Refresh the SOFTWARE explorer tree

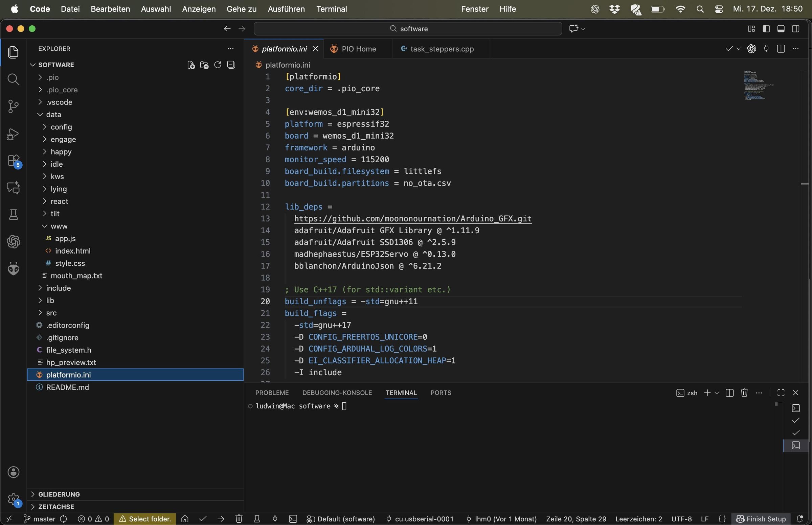pos(218,65)
